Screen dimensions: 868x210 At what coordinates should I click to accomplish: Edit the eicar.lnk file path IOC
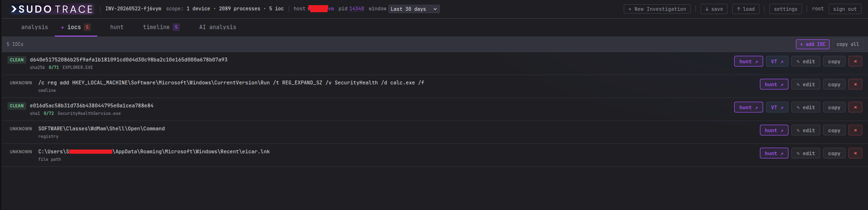point(806,153)
